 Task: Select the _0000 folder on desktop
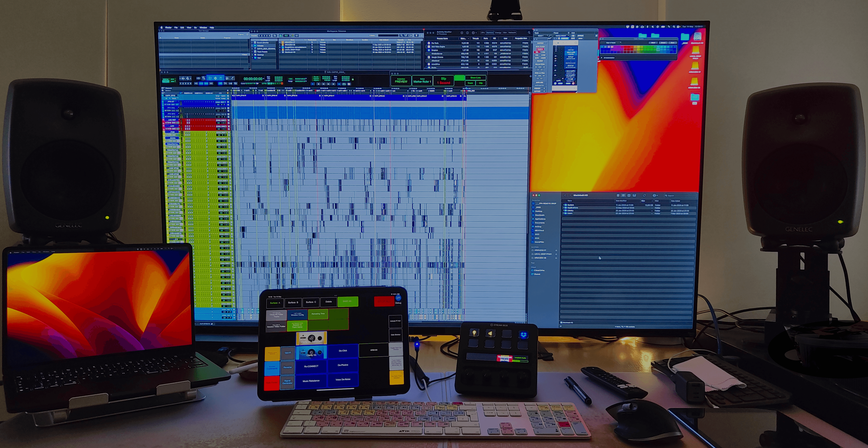[685, 37]
